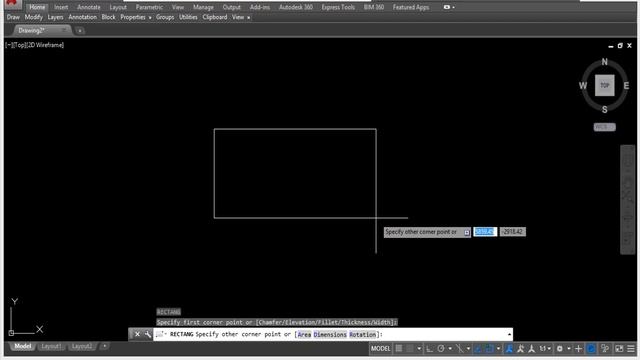This screenshot has height=360, width=640.
Task: Toggle polar tracking in status bar
Action: [441, 349]
